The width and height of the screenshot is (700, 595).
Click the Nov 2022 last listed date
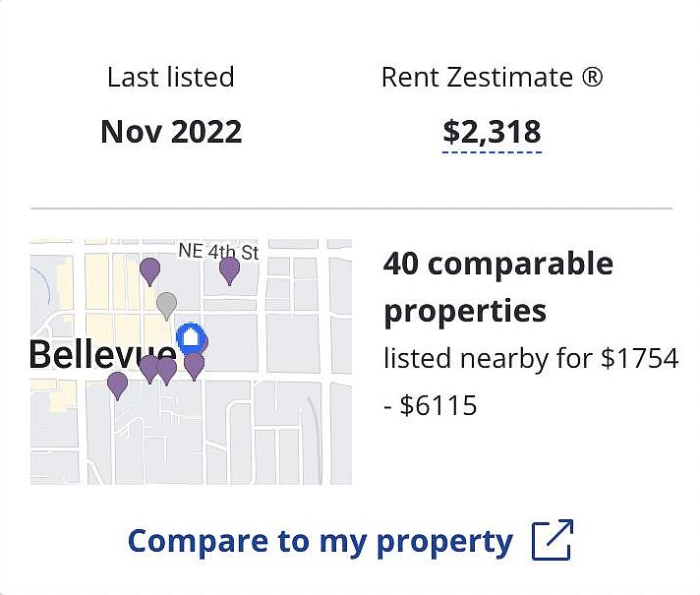(x=171, y=132)
